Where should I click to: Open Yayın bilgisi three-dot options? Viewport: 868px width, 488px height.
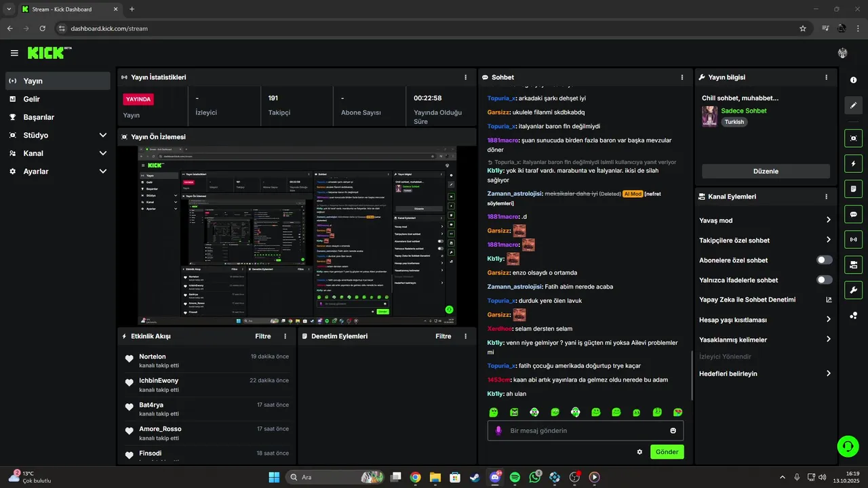826,77
